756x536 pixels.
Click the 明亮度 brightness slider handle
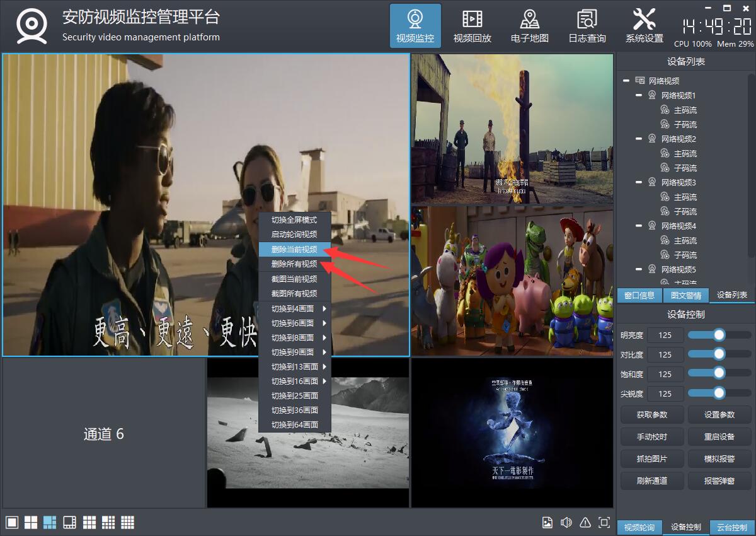coord(718,335)
